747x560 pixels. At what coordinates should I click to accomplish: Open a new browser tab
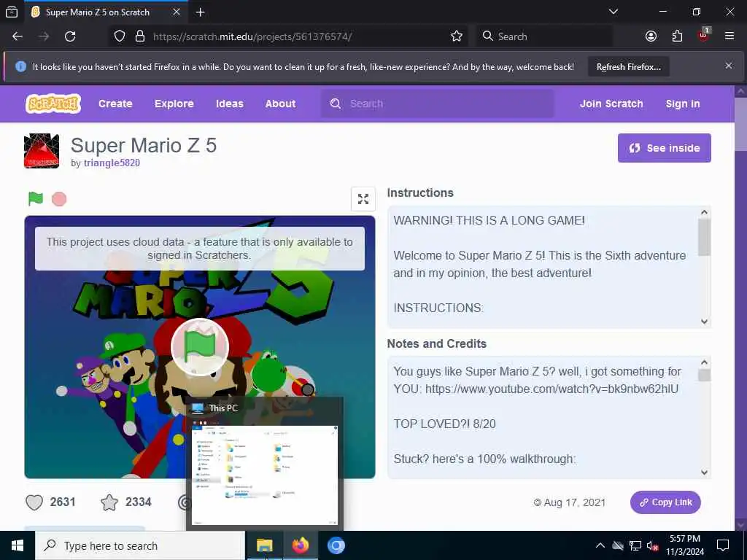coord(201,12)
